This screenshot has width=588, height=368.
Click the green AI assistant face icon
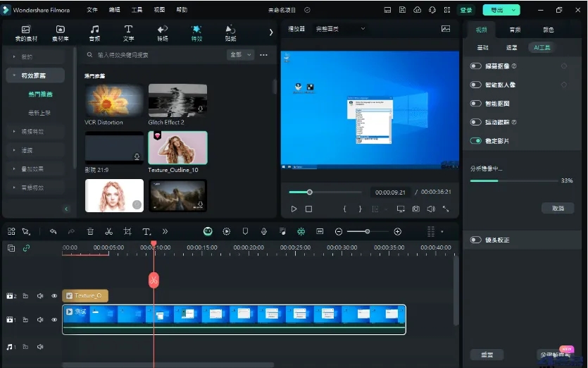pos(208,232)
